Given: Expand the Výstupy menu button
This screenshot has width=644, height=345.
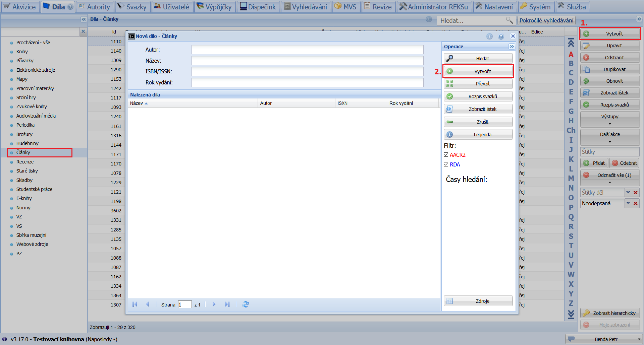Looking at the screenshot, I should click(x=610, y=119).
